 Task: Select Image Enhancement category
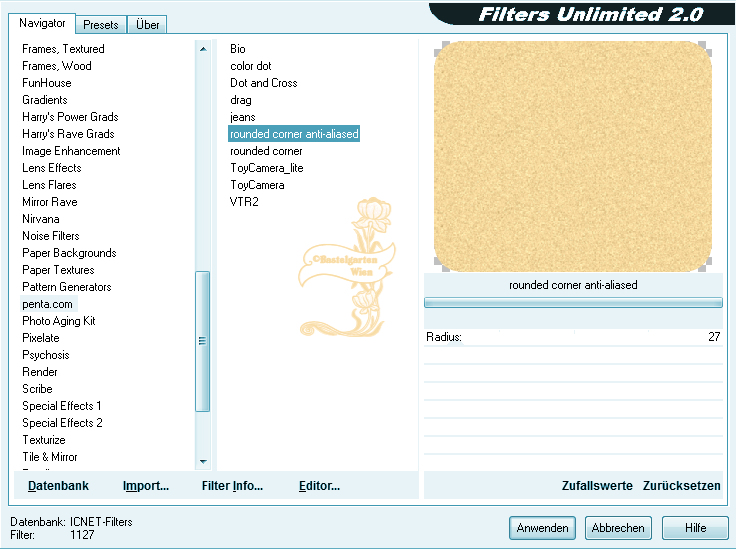point(71,151)
